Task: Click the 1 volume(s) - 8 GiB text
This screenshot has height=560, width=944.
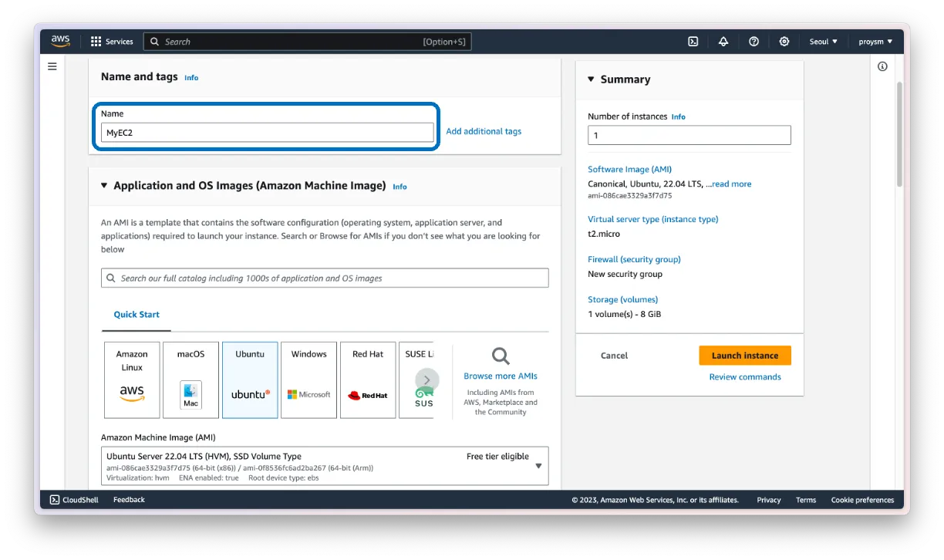Action: coord(624,314)
